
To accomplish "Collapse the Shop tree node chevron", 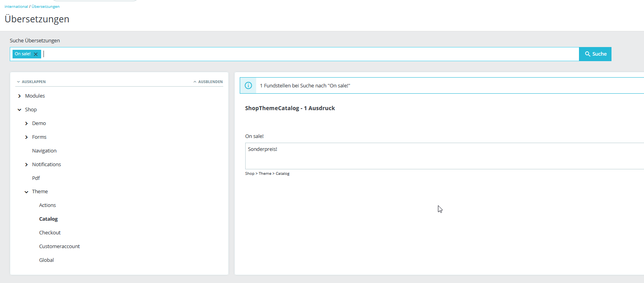I will [x=20, y=110].
